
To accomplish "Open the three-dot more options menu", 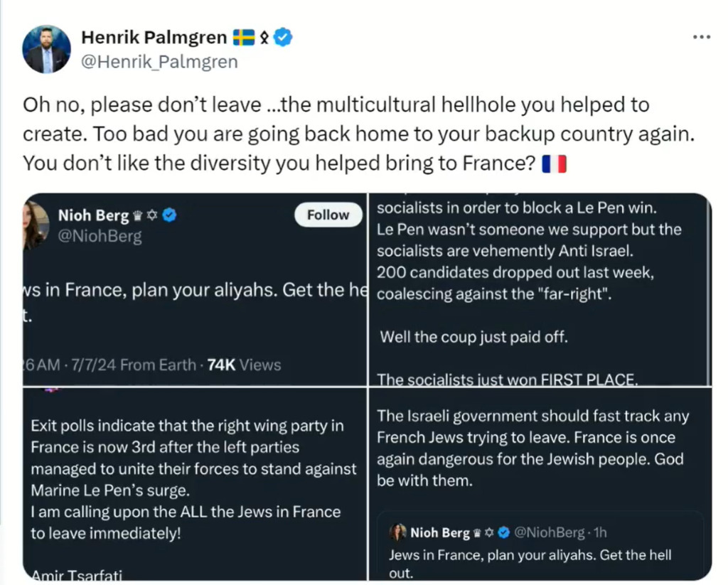I will pyautogui.click(x=701, y=37).
